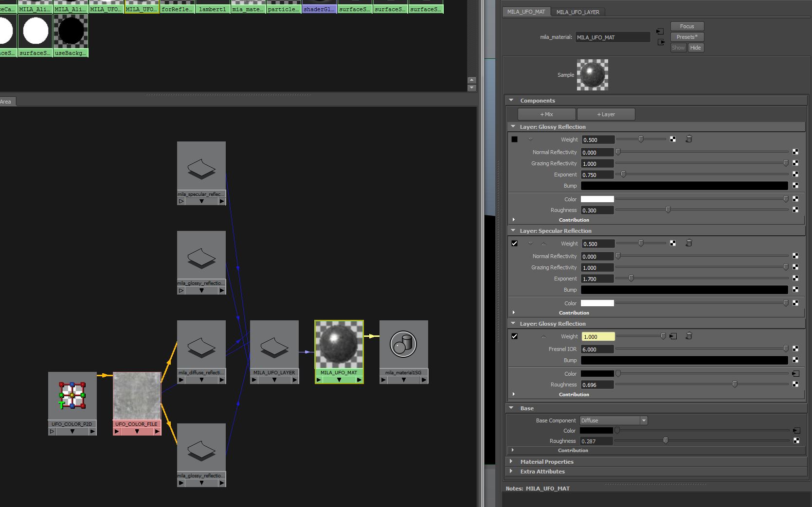This screenshot has width=812, height=507.
Task: Move Specular Reflection layer down with arrow
Action: [x=530, y=244]
